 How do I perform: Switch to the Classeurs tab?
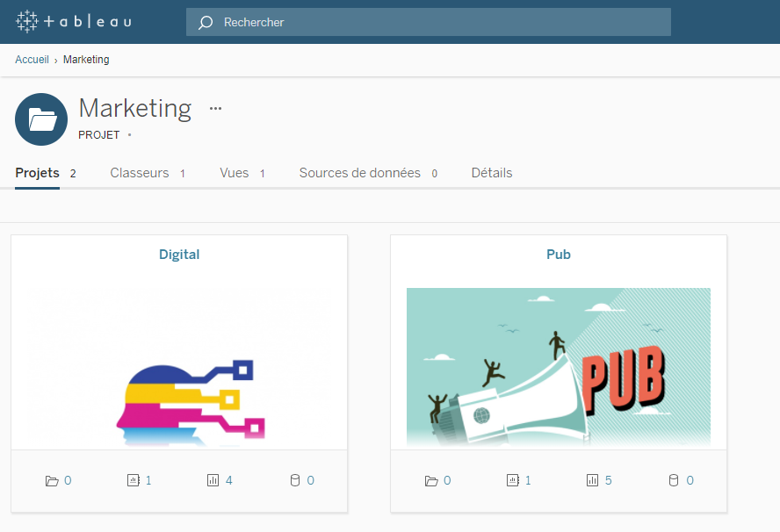pyautogui.click(x=140, y=173)
